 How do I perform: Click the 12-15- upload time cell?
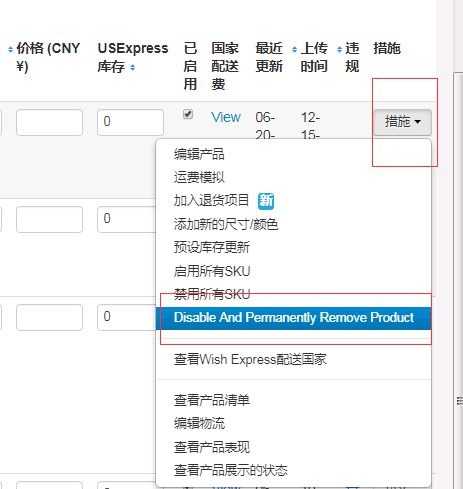point(310,126)
